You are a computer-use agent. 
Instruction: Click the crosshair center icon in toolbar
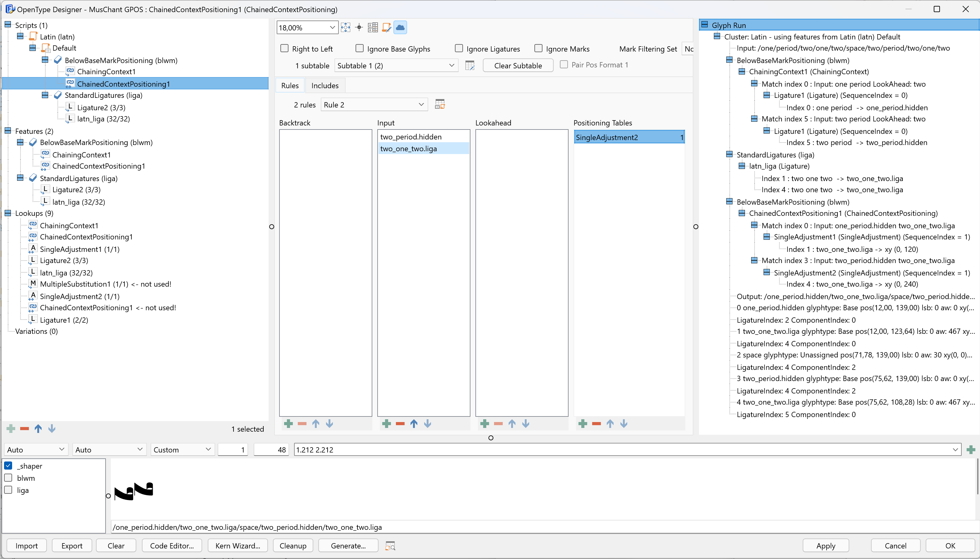pyautogui.click(x=359, y=28)
